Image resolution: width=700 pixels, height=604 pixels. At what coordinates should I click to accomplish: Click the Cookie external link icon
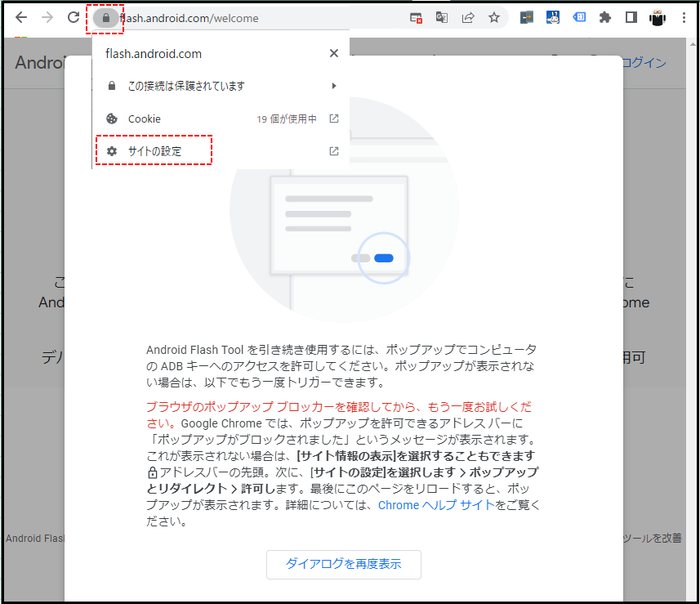pos(333,119)
